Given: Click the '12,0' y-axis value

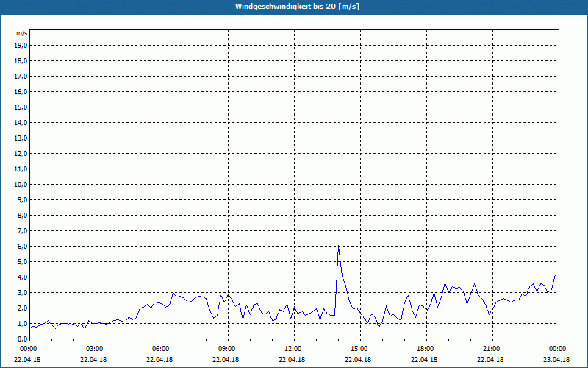Looking at the screenshot, I should [x=21, y=154].
